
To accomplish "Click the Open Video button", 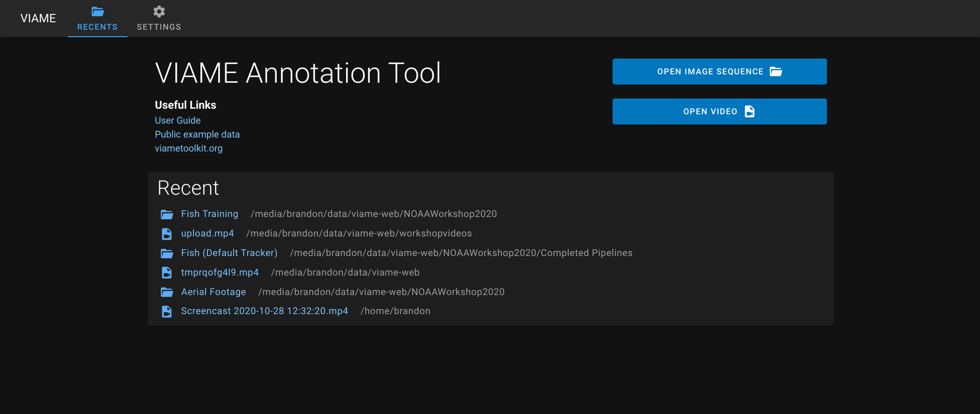I will pyautogui.click(x=720, y=112).
